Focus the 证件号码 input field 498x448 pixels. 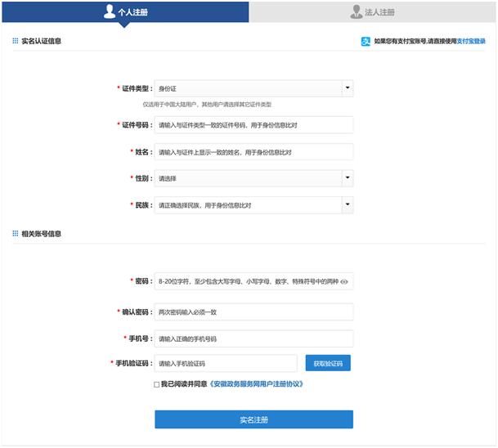pos(253,125)
